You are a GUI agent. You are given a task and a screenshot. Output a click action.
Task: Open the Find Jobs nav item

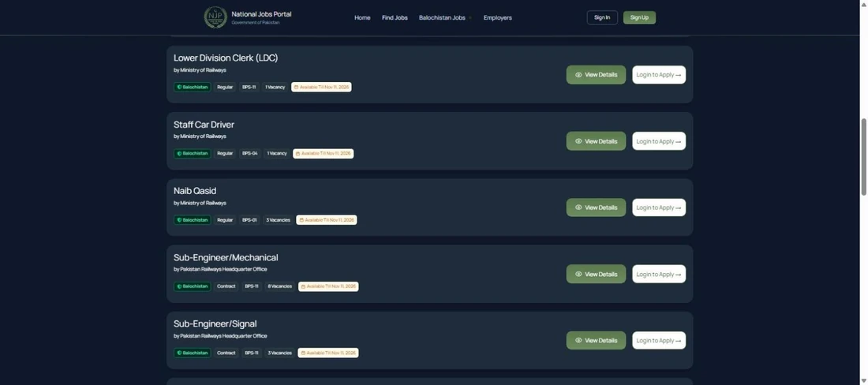[395, 17]
